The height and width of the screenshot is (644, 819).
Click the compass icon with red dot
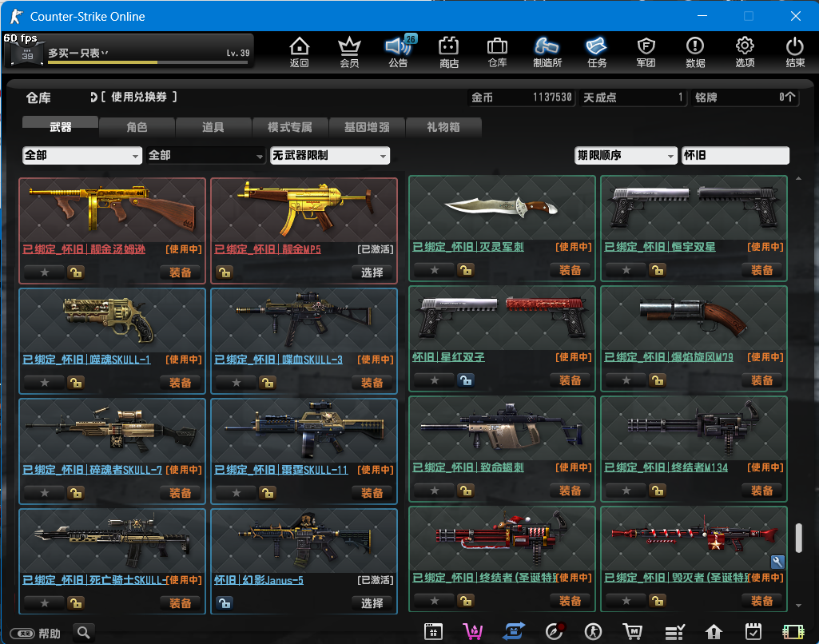555,631
